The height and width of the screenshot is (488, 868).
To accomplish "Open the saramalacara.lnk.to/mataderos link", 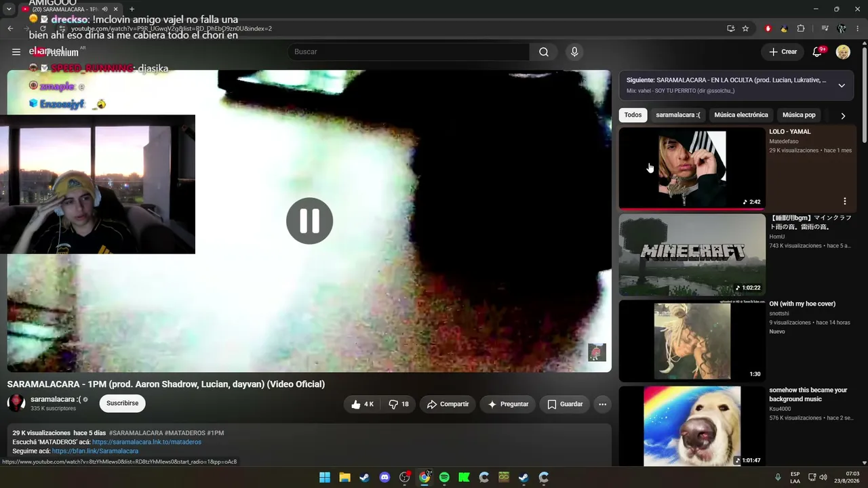I will click(x=146, y=442).
